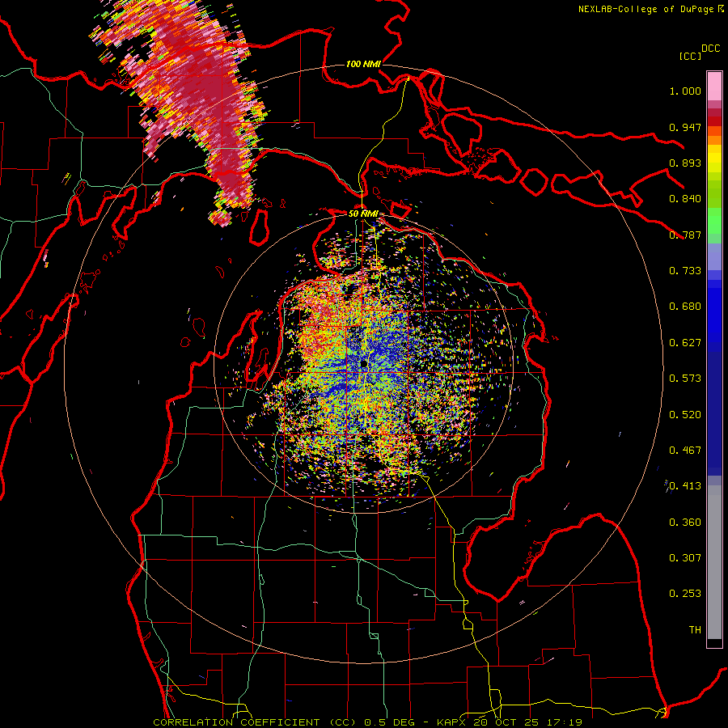Click the bright green band of the color bar
728x728 pixels.
click(714, 221)
